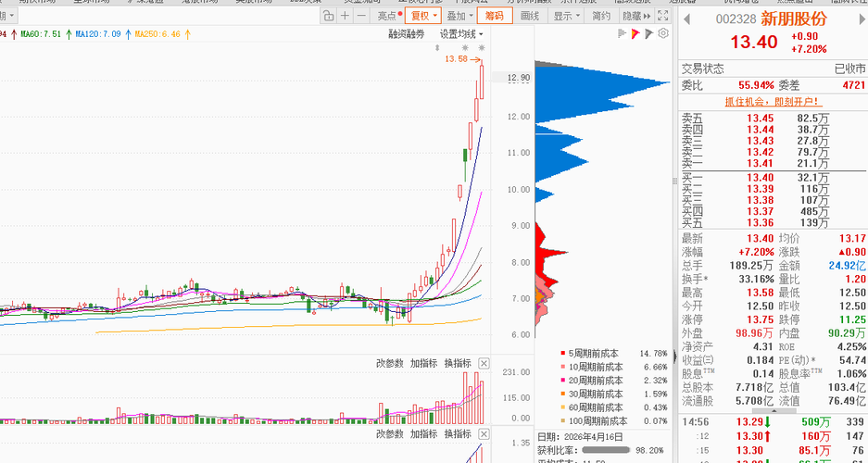Click stock code 002328

point(736,19)
